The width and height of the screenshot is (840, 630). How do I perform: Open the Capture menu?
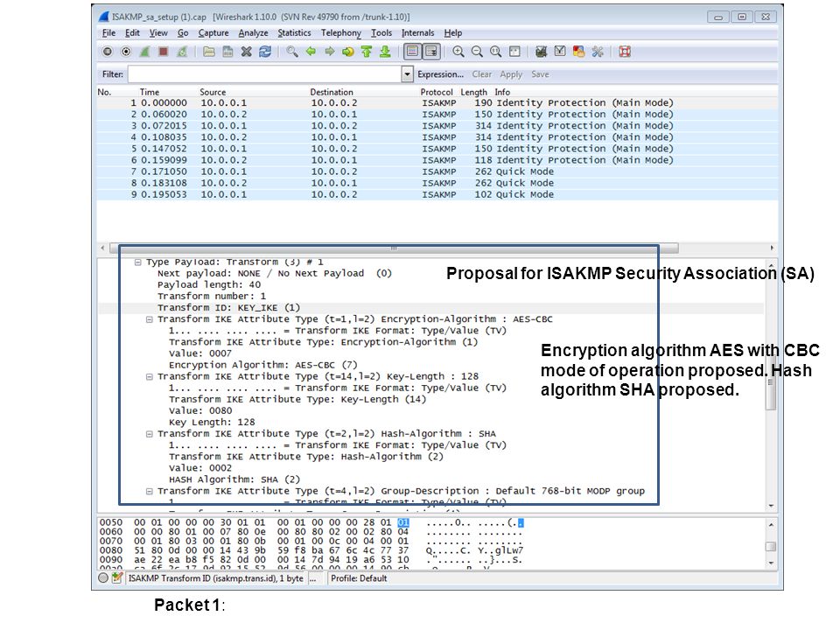tap(213, 33)
